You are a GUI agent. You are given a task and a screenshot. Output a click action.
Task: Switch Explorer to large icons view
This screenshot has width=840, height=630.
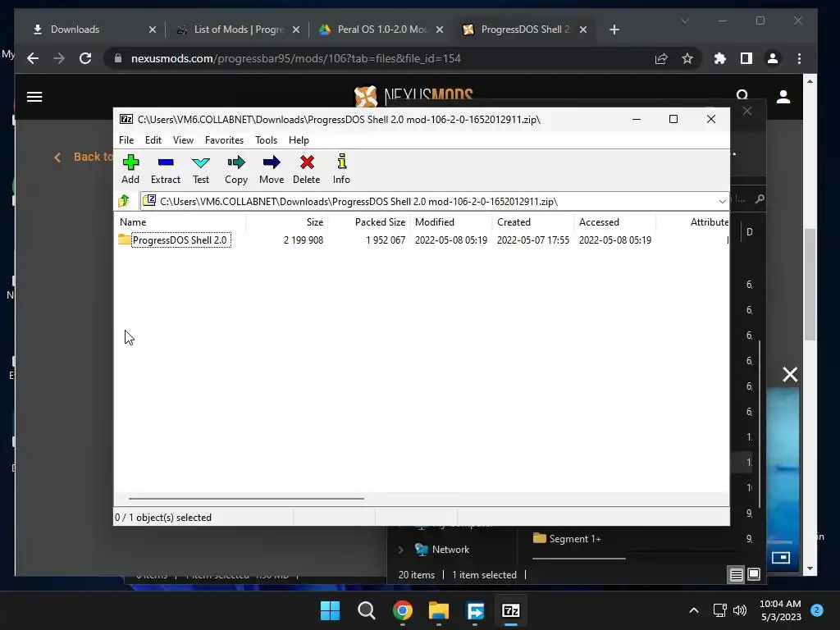(754, 575)
